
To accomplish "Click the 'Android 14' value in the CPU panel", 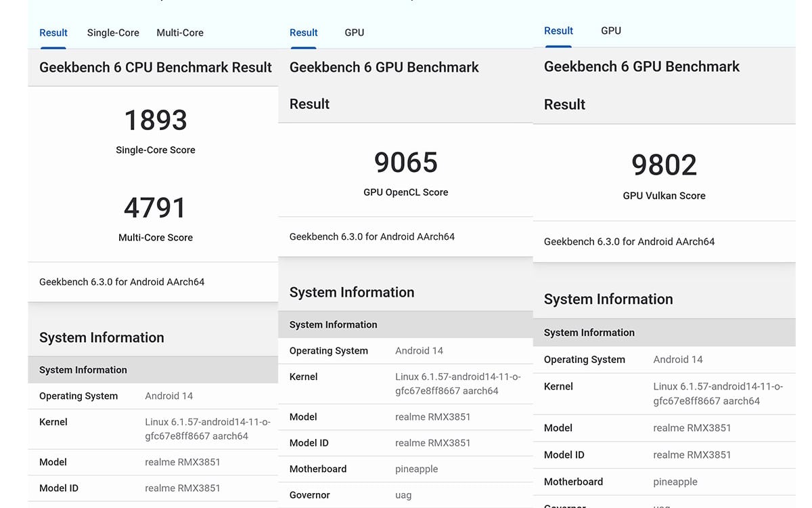I will pos(169,396).
